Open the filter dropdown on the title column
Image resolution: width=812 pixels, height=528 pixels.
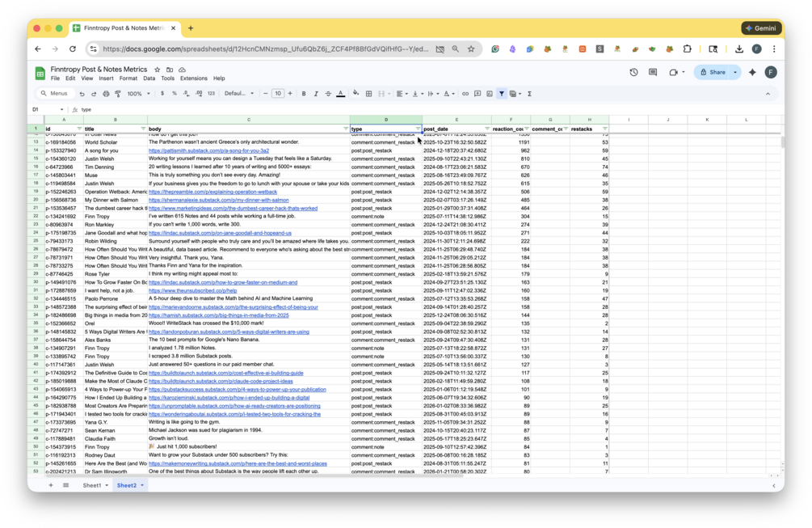143,129
